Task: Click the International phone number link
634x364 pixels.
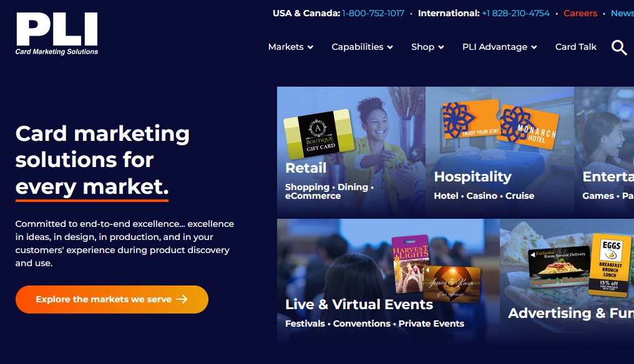Action: tap(516, 13)
